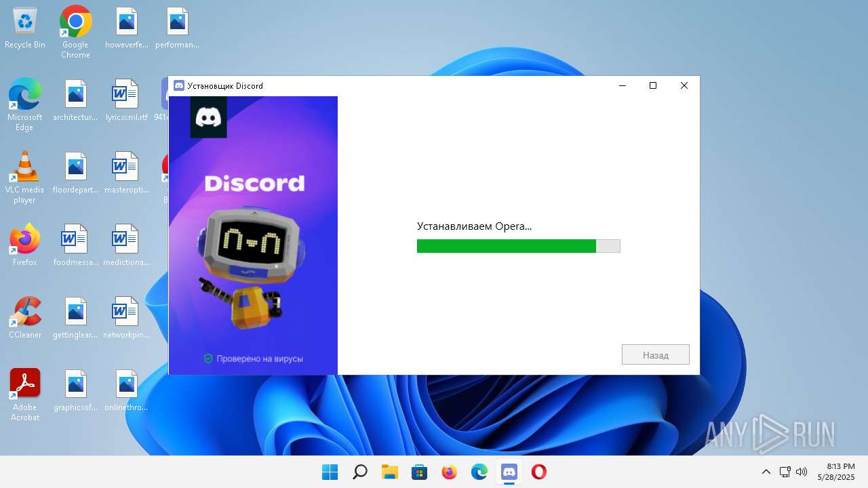
Task: Open File Explorer from the taskbar
Action: [390, 472]
